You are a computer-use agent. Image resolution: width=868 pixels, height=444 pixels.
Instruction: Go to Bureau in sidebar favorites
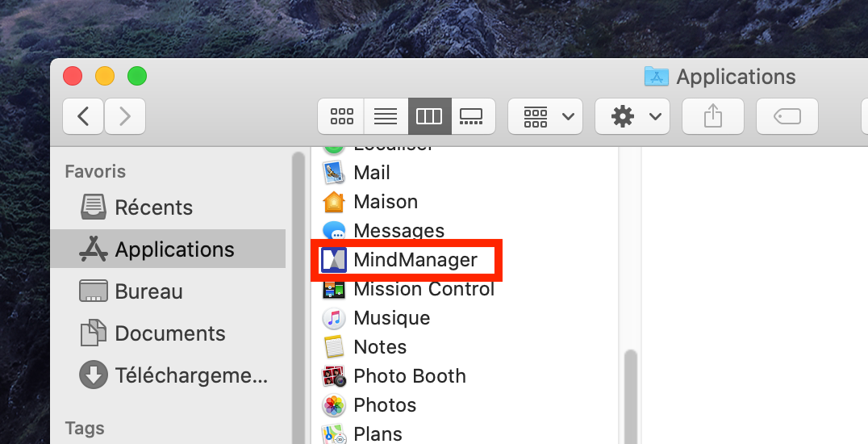(148, 291)
